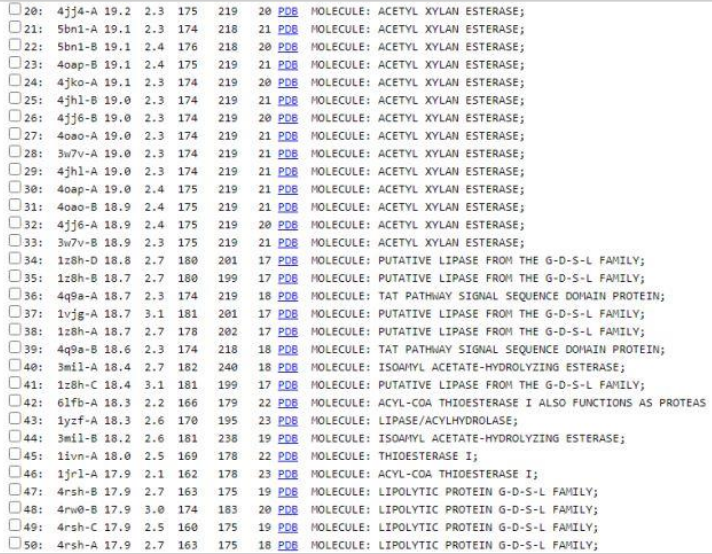The image size is (712, 554).
Task: Select checkbox for entry 50 4rsh-A
Action: [x=13, y=545]
